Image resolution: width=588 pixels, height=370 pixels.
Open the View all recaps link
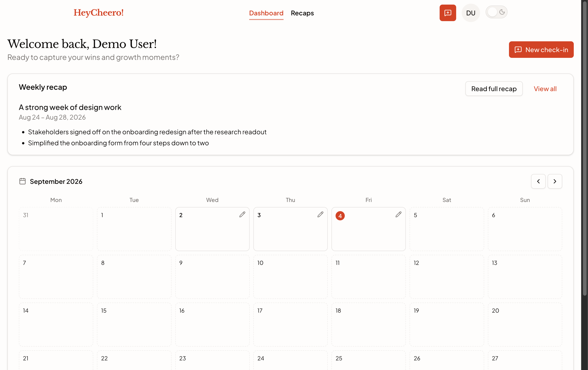[x=545, y=89]
